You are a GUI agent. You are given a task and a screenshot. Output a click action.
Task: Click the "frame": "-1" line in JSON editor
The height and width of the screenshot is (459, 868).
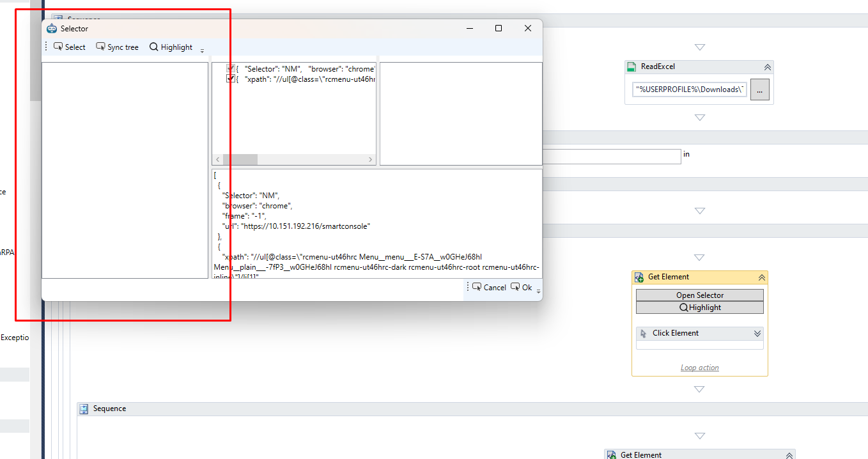[x=244, y=216]
